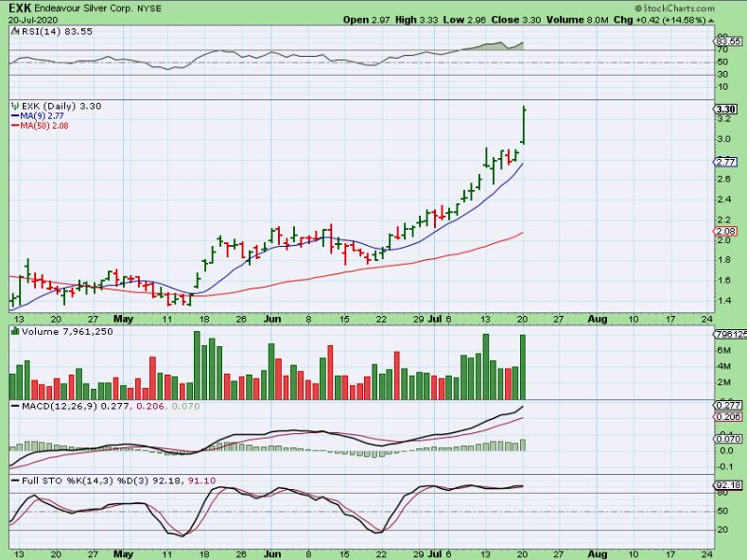Click the 70 RSI axis level label
The width and height of the screenshot is (747, 560).
point(722,49)
